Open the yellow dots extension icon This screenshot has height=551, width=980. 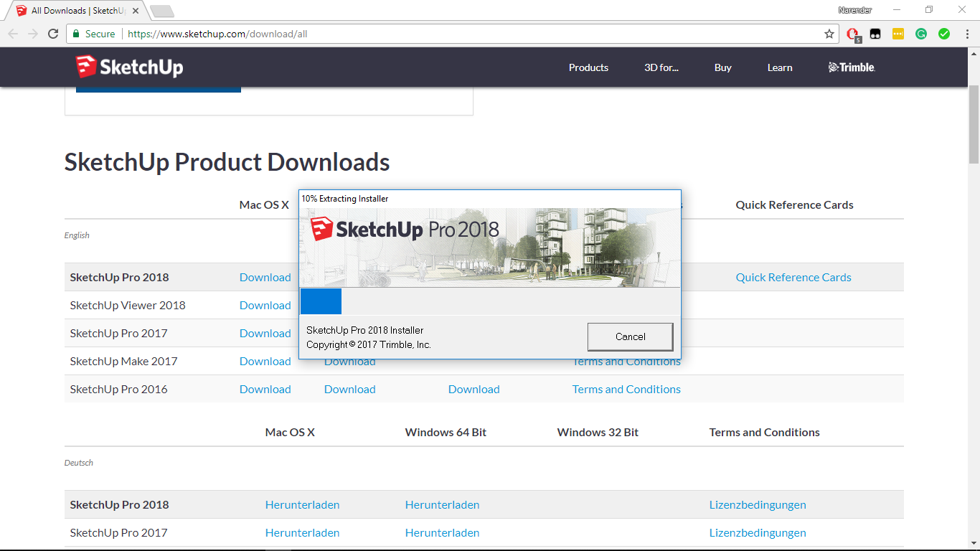pos(898,34)
